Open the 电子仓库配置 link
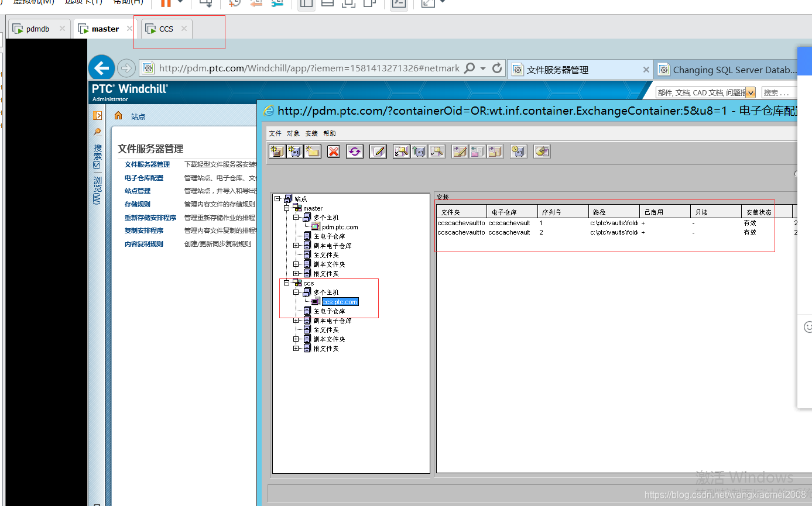This screenshot has width=812, height=506. coord(144,178)
